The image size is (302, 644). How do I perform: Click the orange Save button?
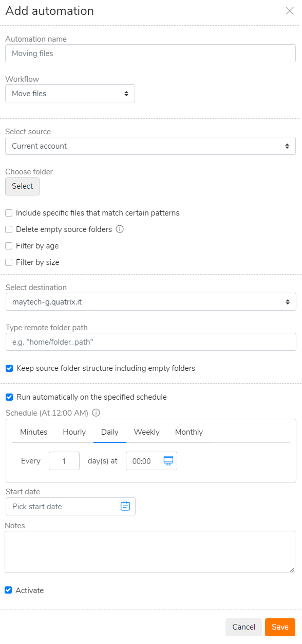[x=280, y=627]
